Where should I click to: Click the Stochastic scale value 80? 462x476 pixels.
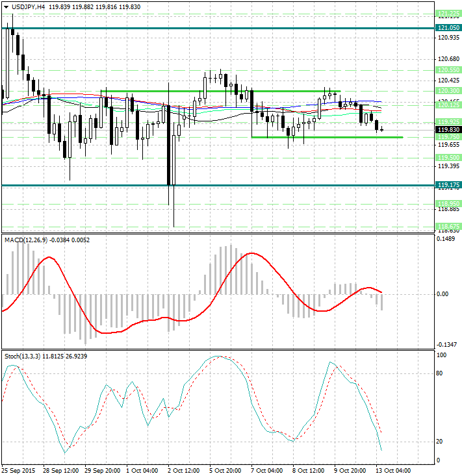439,373
